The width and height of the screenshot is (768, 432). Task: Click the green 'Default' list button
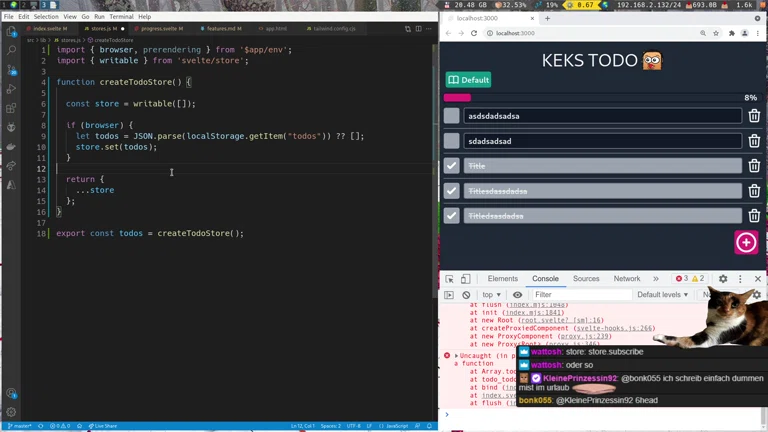point(468,80)
